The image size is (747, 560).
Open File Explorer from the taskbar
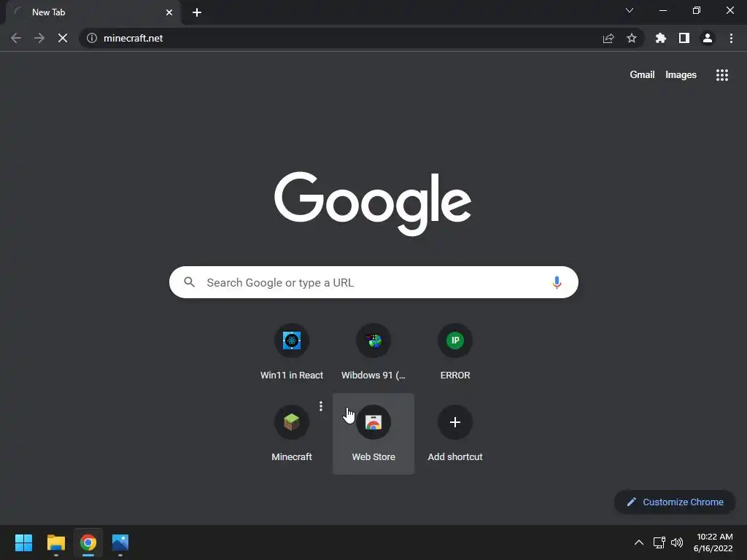[55, 542]
